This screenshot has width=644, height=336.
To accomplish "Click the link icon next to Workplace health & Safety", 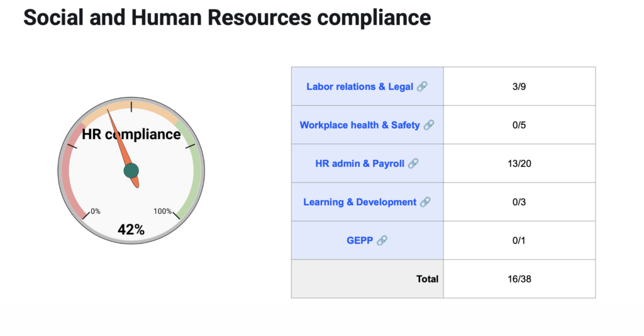I will click(x=428, y=125).
